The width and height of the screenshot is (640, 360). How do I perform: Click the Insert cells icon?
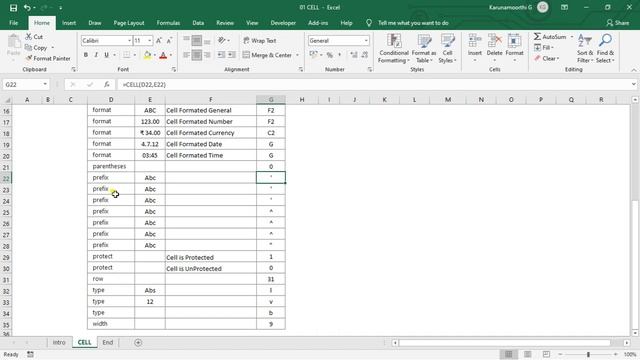click(475, 41)
